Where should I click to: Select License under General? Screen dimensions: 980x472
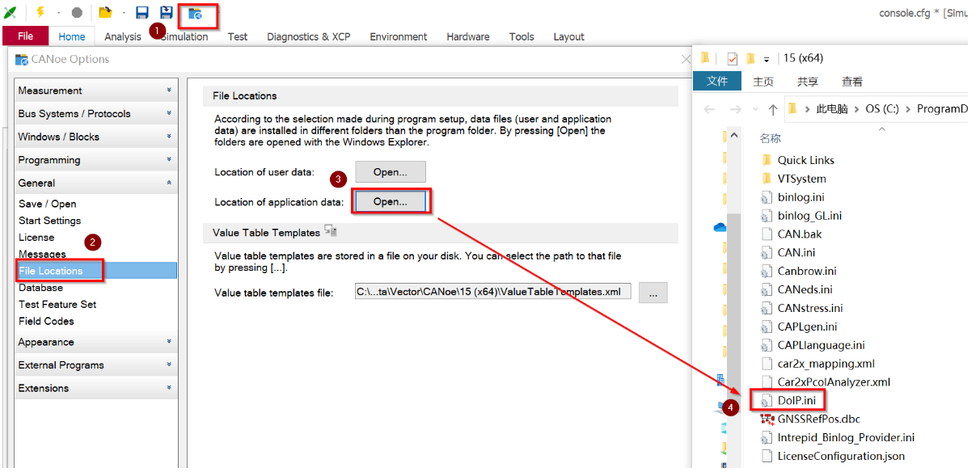click(36, 238)
